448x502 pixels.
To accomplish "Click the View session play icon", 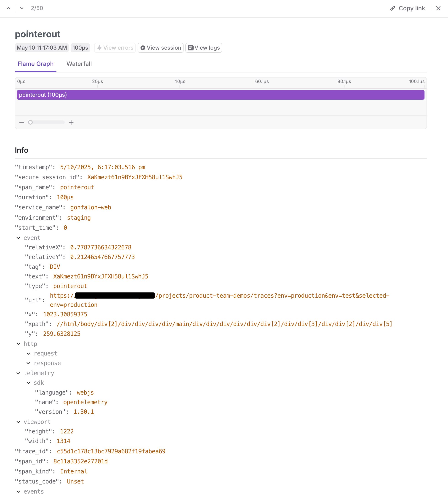I will pyautogui.click(x=143, y=48).
